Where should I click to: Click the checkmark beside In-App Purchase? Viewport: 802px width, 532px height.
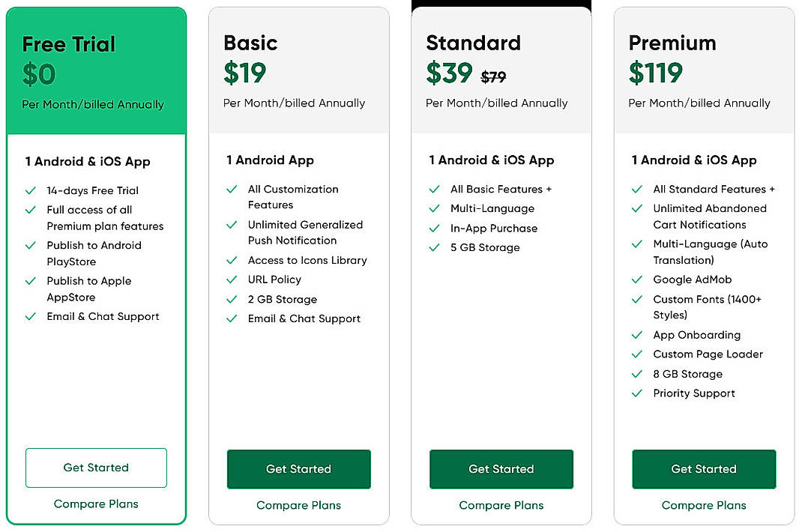tap(435, 229)
